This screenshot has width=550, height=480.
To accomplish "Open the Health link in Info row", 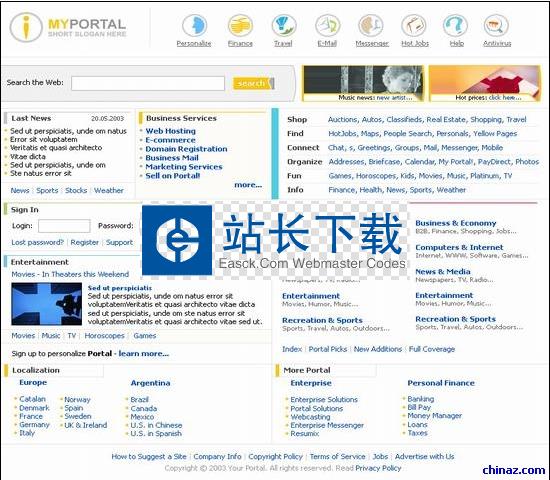I will (371, 190).
